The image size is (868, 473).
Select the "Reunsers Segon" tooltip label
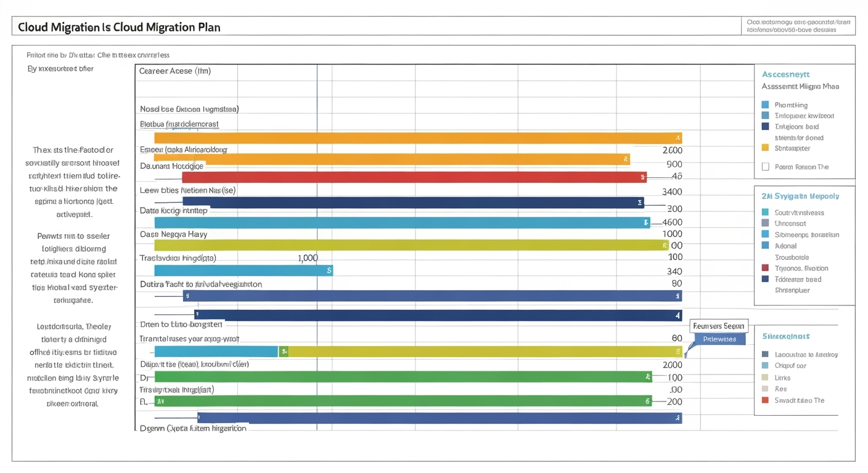pos(719,326)
